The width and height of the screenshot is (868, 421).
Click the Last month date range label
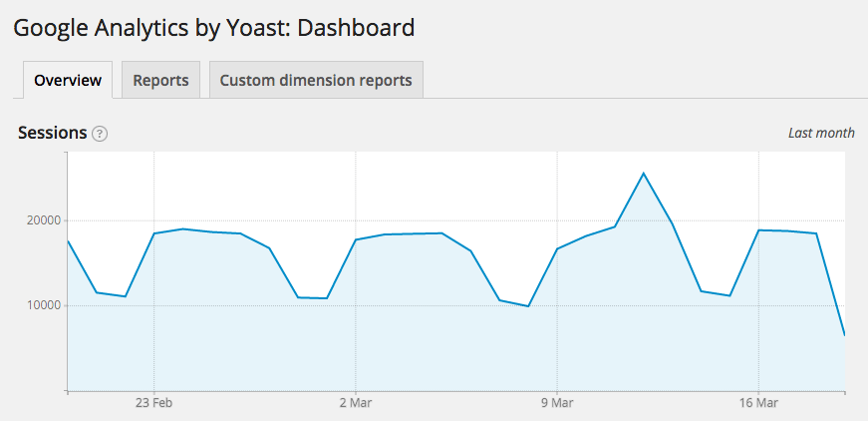pos(821,133)
